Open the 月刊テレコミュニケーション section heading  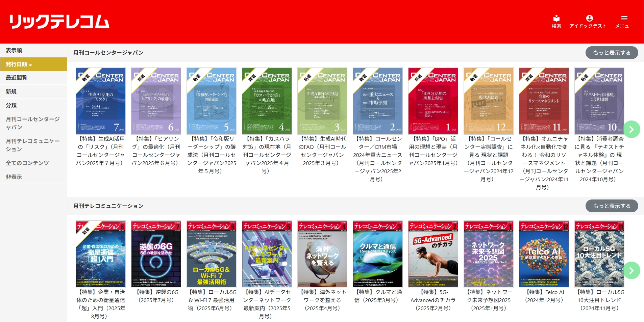point(108,206)
